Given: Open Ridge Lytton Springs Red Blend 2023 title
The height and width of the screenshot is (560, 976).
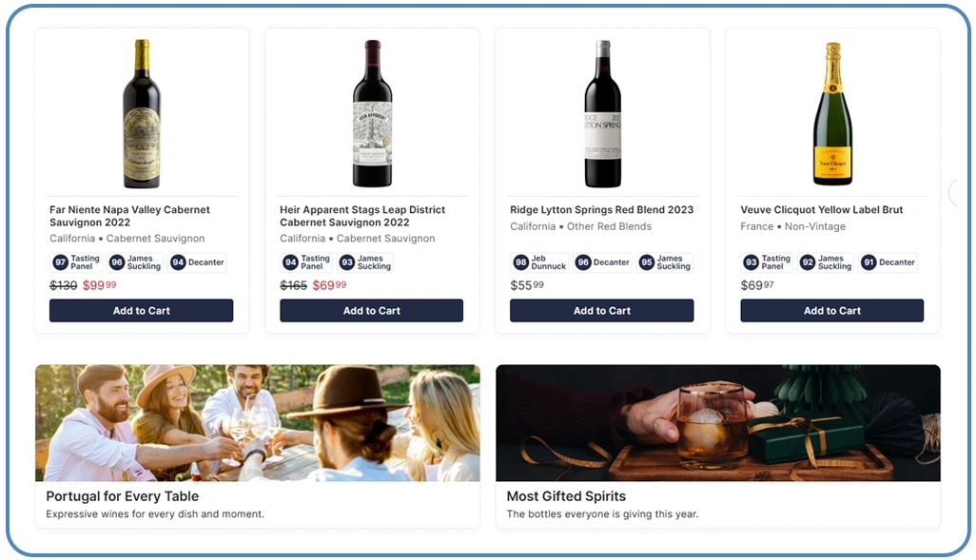Looking at the screenshot, I should point(602,210).
